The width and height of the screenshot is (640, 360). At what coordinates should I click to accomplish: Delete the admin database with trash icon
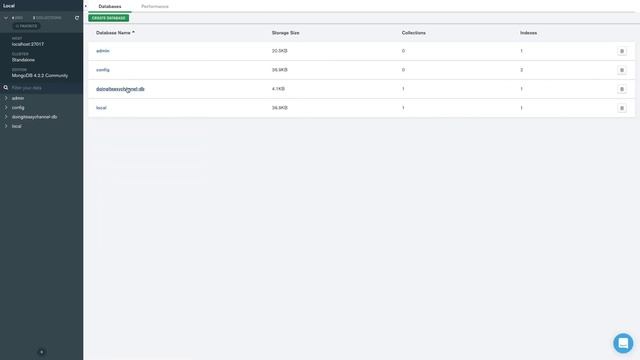pos(622,51)
